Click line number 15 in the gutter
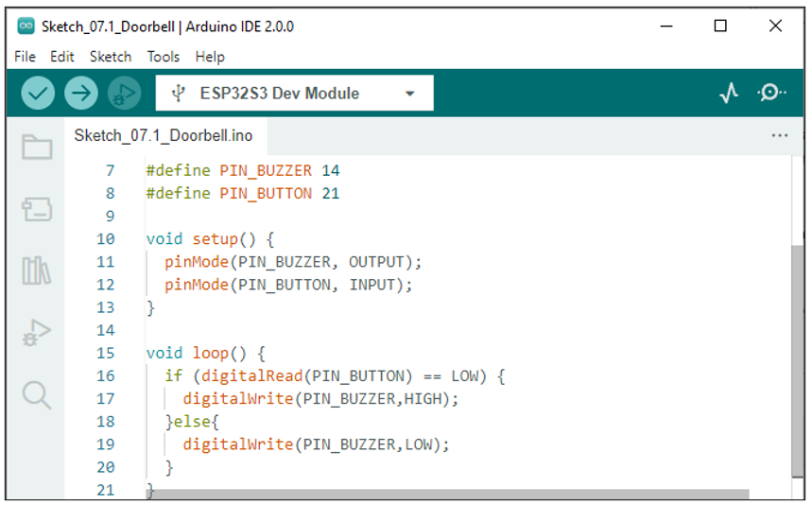Image resolution: width=812 pixels, height=505 pixels. click(x=106, y=354)
